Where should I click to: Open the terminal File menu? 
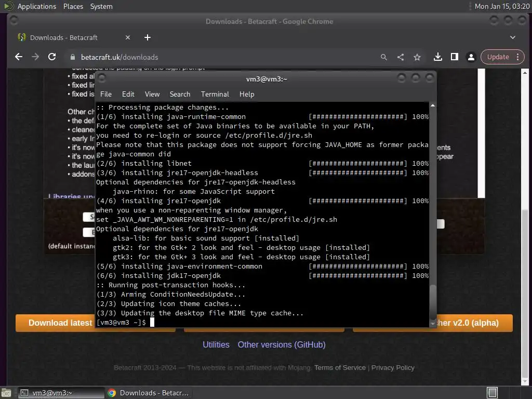click(x=105, y=94)
